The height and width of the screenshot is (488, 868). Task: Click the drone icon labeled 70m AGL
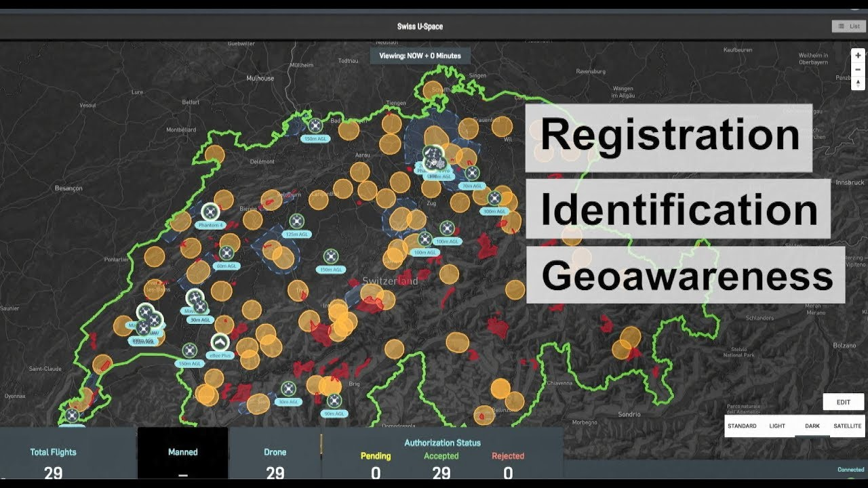472,173
